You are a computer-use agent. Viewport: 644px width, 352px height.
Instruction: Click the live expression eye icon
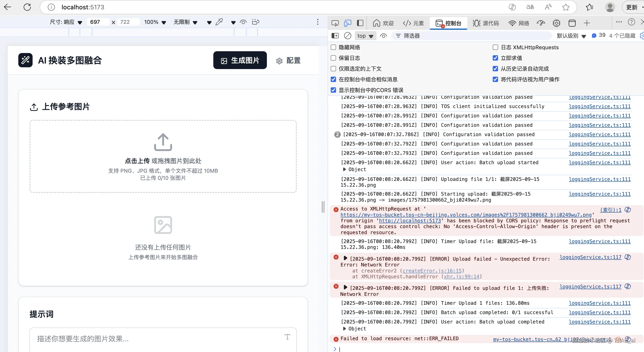384,36
